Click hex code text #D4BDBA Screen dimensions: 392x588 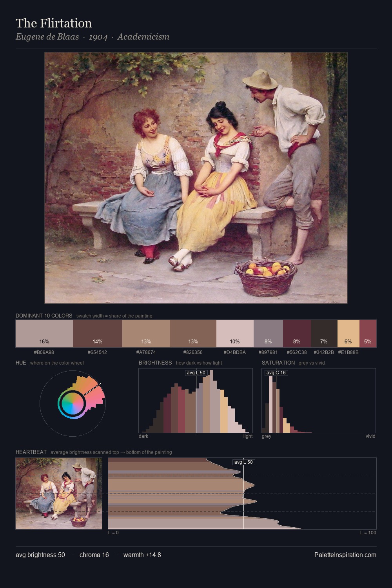click(235, 352)
